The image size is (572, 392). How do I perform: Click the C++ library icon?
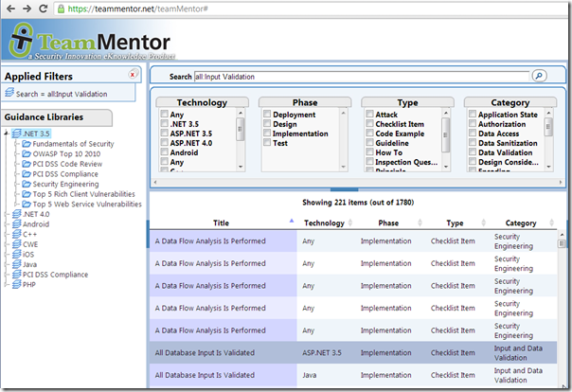(17, 234)
